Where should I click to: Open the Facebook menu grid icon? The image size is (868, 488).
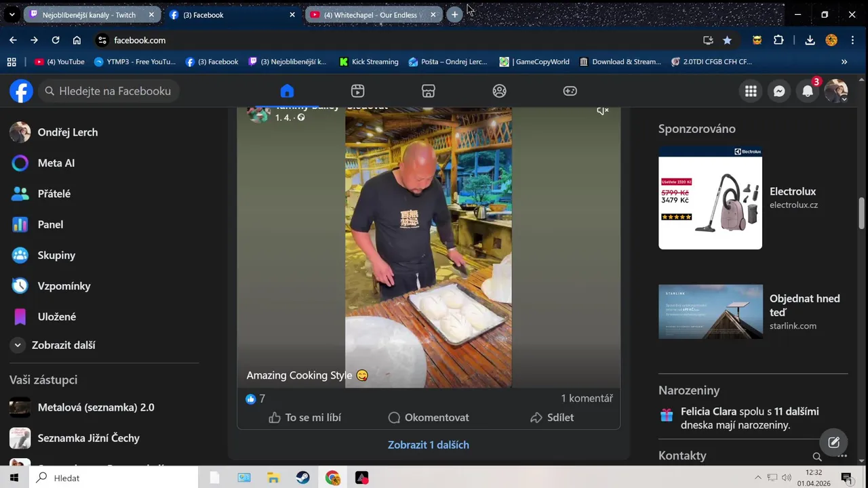tap(751, 91)
